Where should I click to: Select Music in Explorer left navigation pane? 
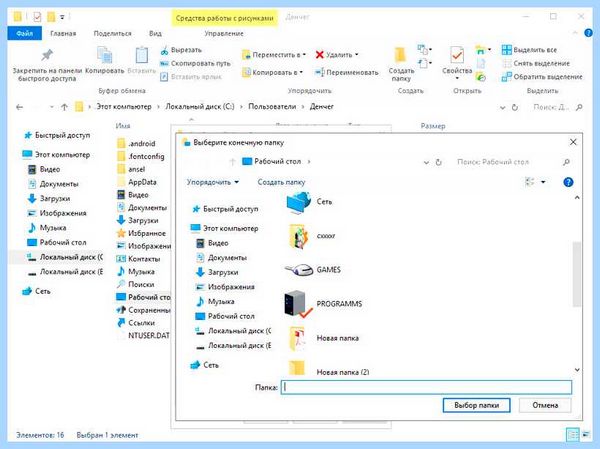(47, 228)
